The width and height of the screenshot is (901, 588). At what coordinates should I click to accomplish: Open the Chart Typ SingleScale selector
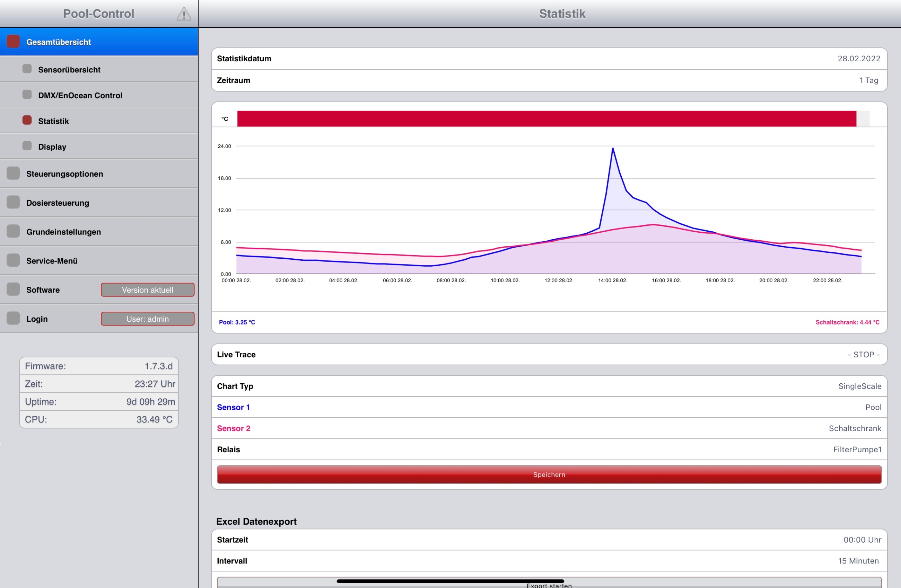click(x=549, y=386)
